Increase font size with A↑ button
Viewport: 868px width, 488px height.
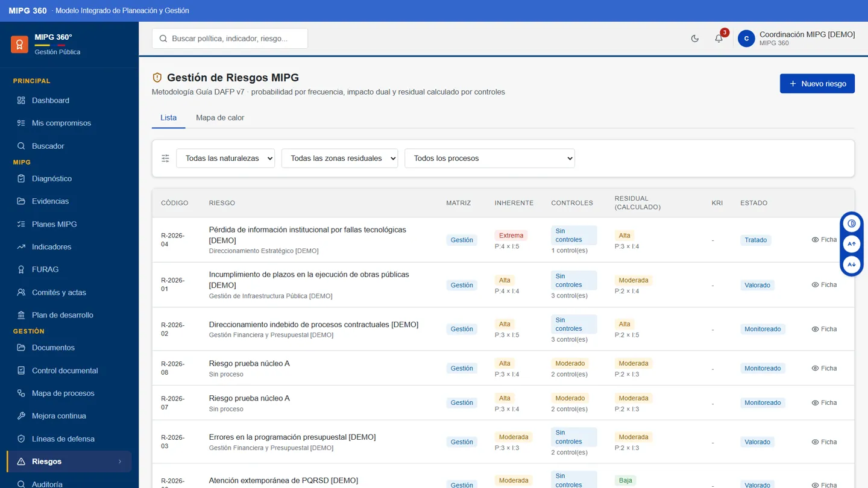click(x=852, y=244)
